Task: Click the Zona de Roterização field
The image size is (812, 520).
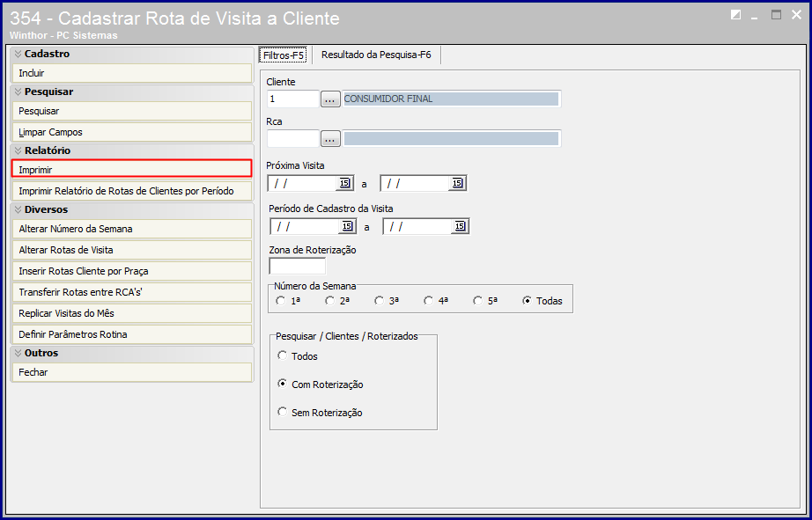Action: (298, 266)
